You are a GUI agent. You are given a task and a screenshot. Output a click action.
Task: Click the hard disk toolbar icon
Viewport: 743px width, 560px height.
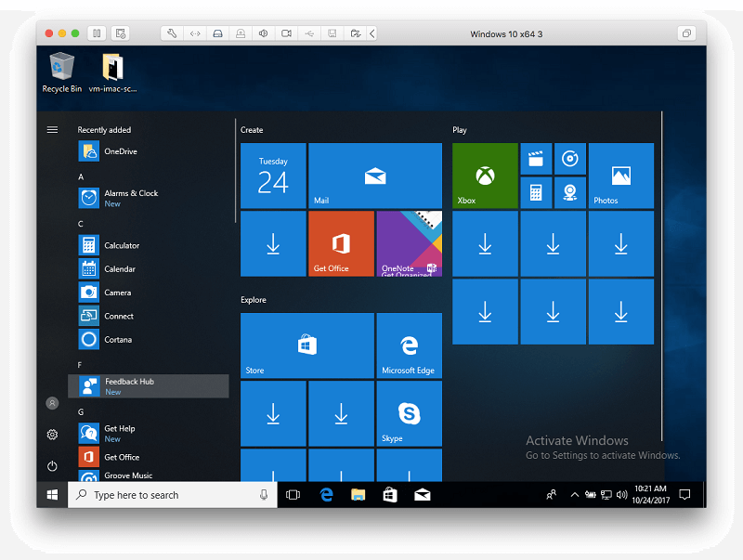tap(217, 33)
